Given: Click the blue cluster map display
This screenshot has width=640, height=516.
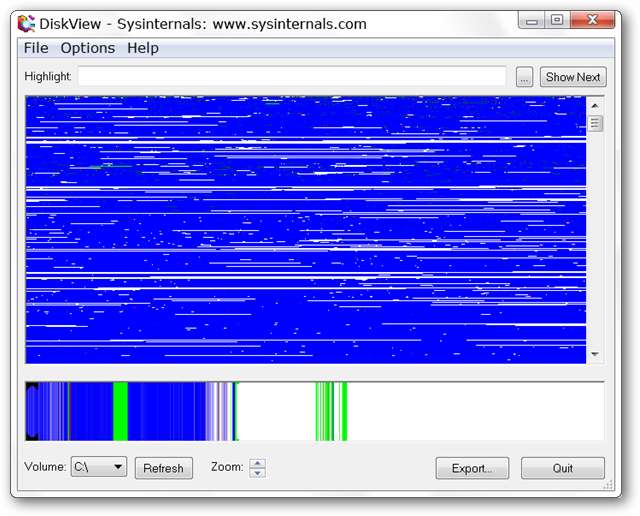Looking at the screenshot, I should (306, 230).
